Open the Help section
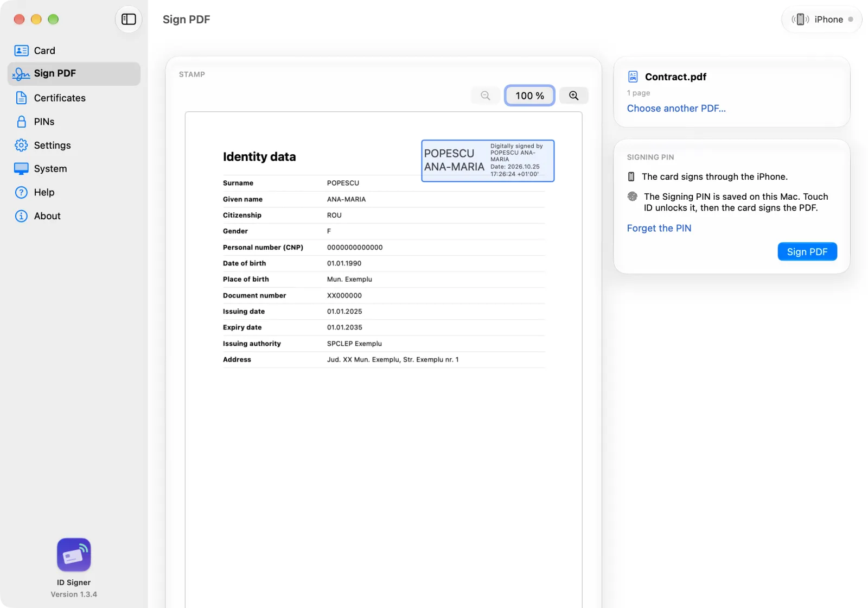 74,192
